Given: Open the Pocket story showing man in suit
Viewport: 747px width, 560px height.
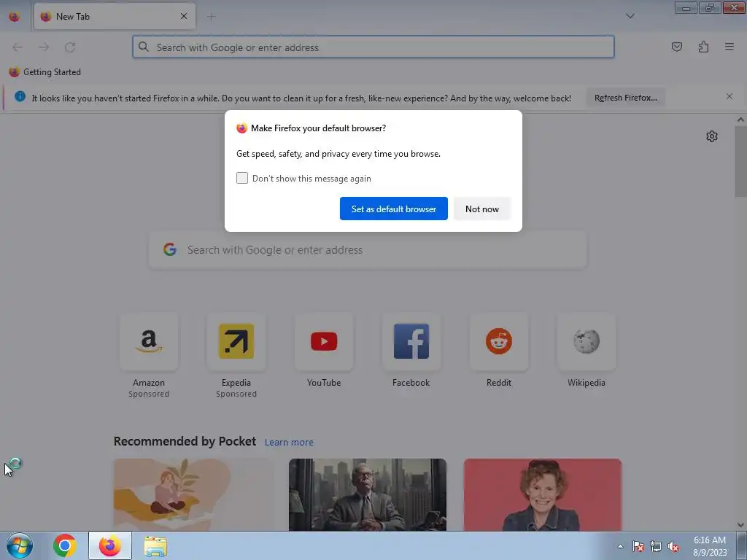Looking at the screenshot, I should 368,494.
